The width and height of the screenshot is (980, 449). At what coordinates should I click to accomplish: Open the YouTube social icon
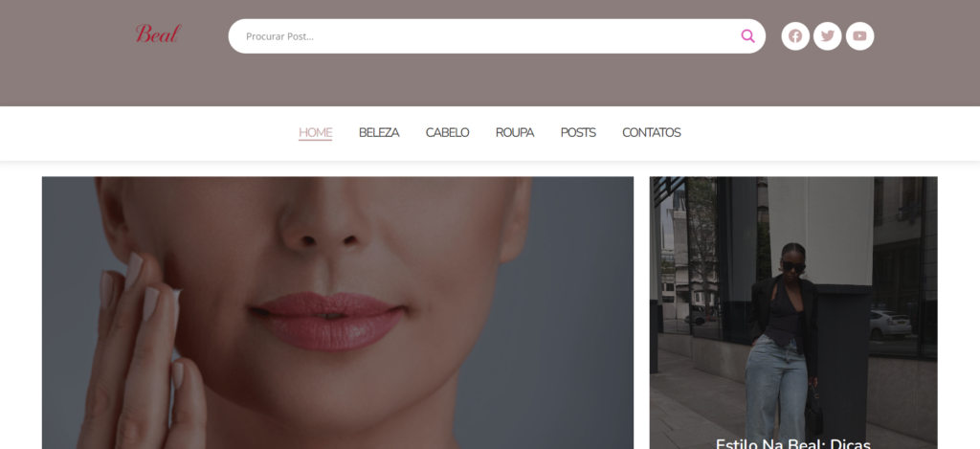coord(859,36)
